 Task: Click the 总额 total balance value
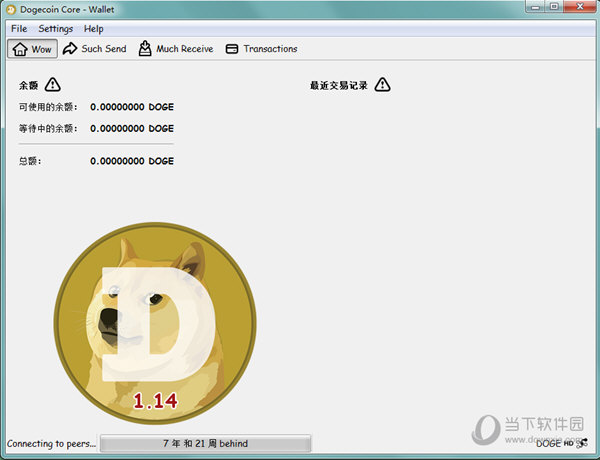click(x=132, y=161)
